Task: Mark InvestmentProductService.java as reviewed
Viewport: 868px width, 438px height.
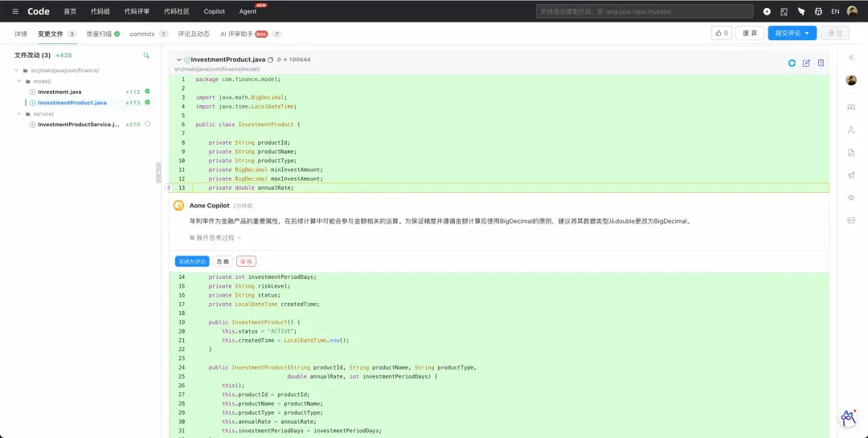Action: coord(147,124)
